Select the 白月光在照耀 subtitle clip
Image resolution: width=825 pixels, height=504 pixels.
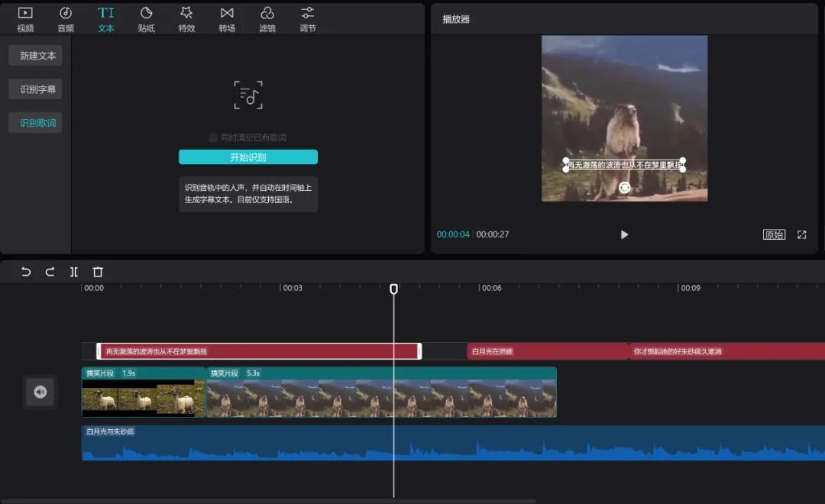(x=547, y=351)
